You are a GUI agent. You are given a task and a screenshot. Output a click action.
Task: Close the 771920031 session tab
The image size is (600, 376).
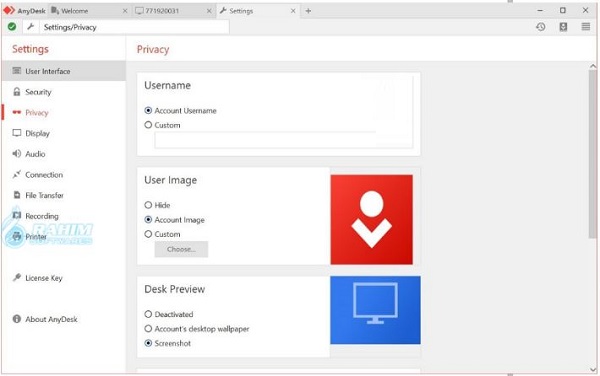point(209,11)
